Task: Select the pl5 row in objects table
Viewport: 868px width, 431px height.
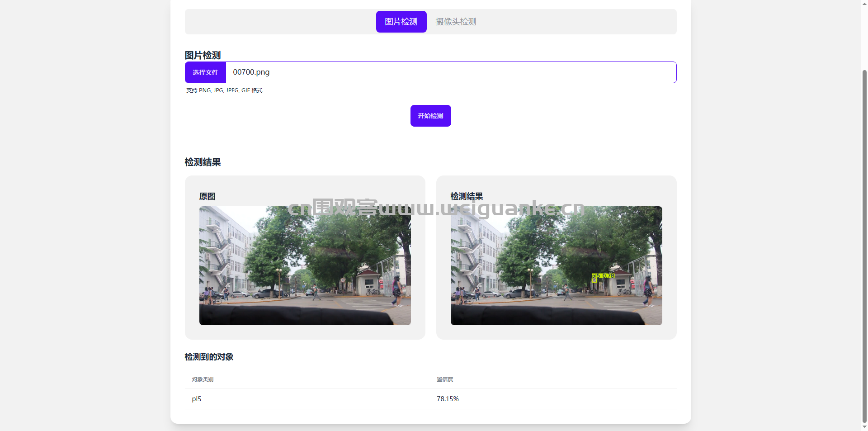Action: coord(197,399)
